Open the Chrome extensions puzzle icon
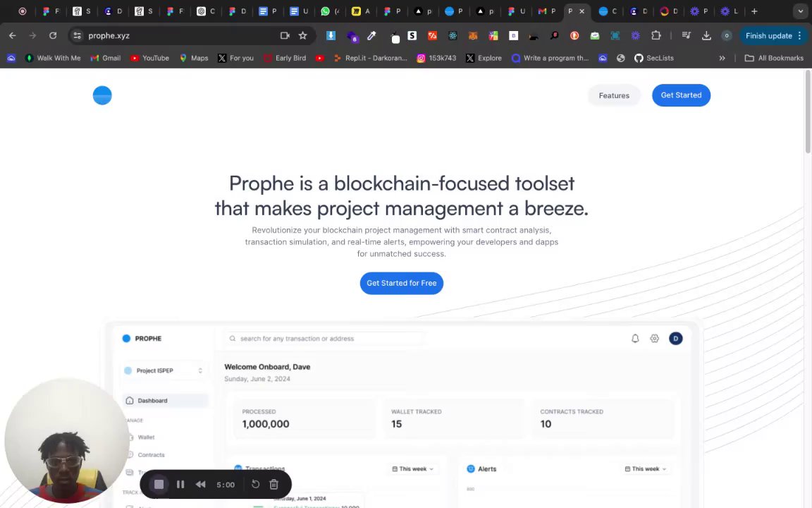Viewport: 812px width, 508px height. point(656,36)
